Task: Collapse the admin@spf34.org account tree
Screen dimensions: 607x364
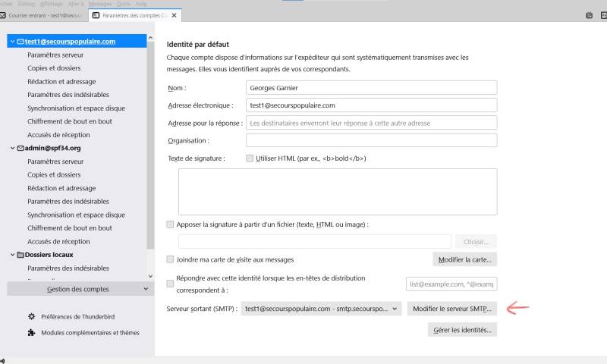Action: point(12,148)
